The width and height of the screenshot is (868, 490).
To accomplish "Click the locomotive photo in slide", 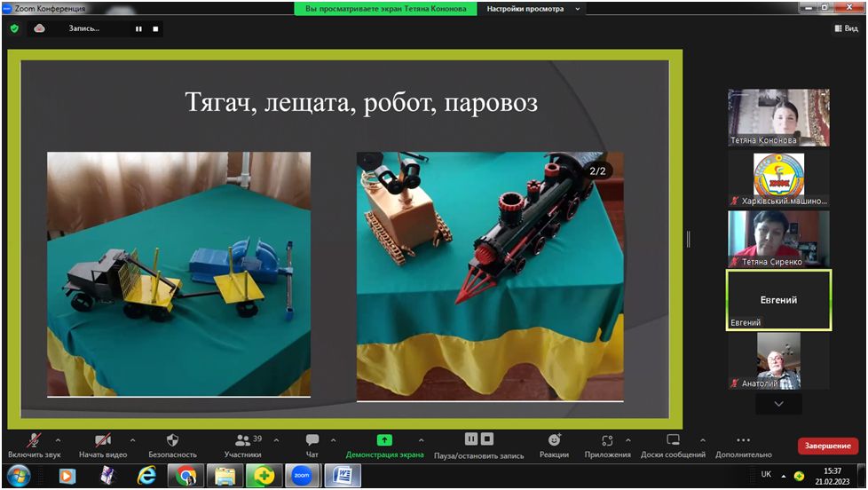I will (x=490, y=276).
